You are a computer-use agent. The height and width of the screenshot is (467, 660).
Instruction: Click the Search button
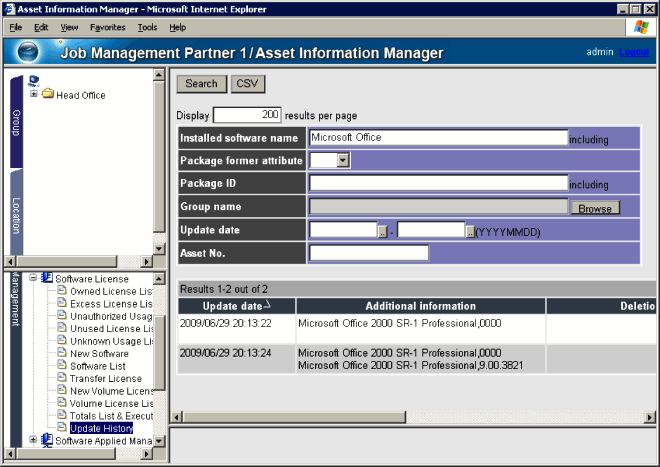click(x=201, y=84)
